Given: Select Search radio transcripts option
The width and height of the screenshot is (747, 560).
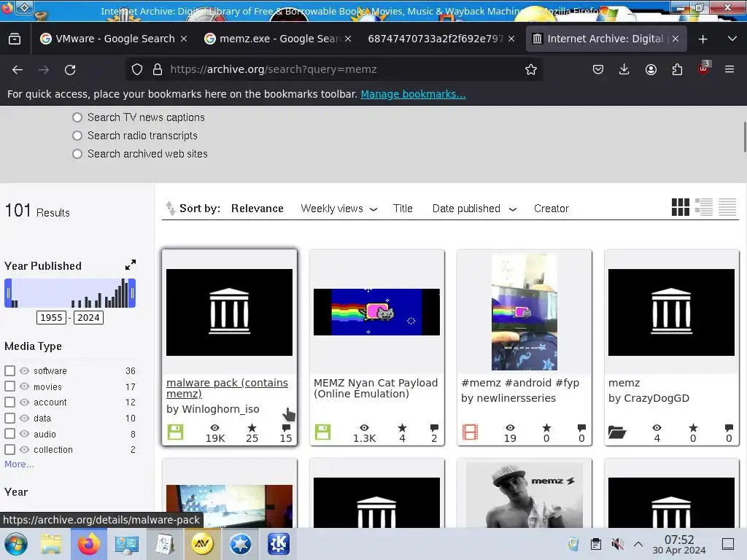Looking at the screenshot, I should click(x=77, y=136).
